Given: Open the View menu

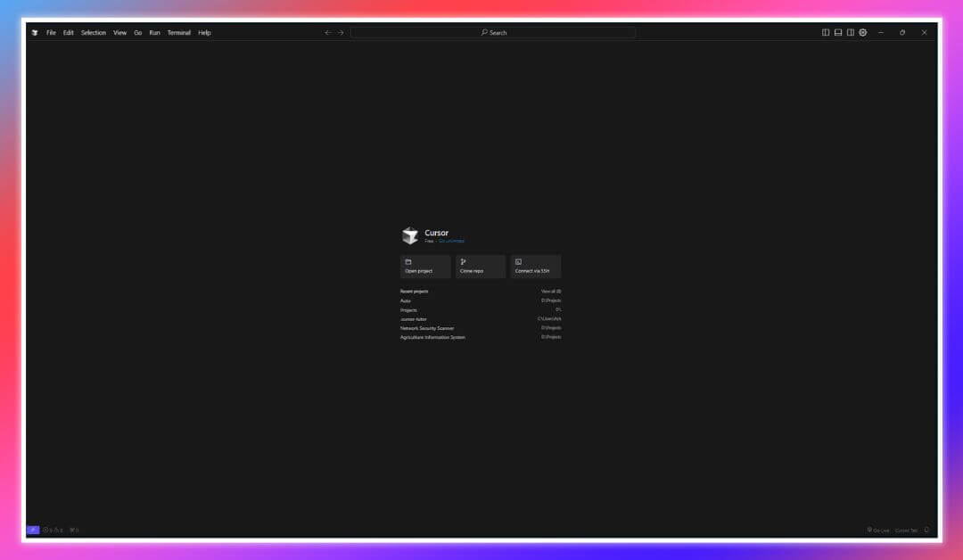Looking at the screenshot, I should tap(119, 32).
